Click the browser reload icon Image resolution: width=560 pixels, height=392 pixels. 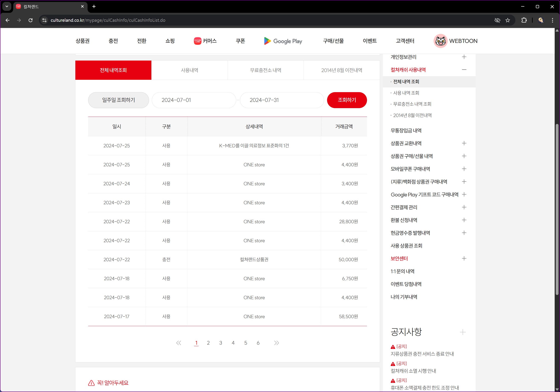tap(31, 20)
